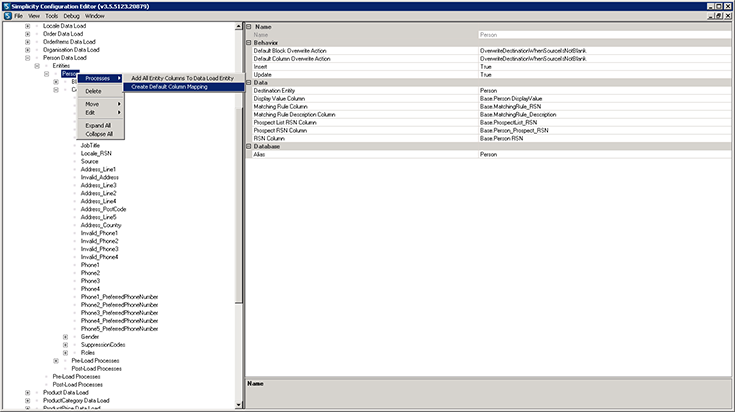Click the tree panel vertical scrollbar track

pyautogui.click(x=239, y=352)
